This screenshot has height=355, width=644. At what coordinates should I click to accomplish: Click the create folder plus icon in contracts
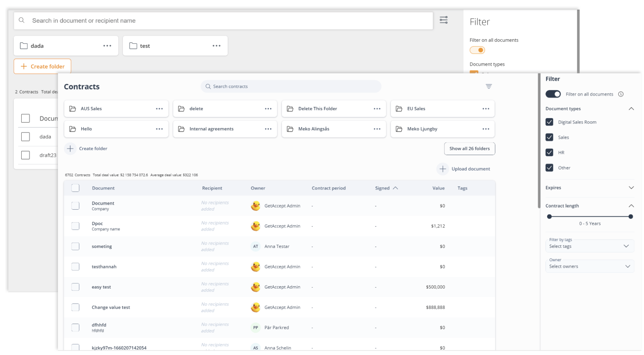70,148
